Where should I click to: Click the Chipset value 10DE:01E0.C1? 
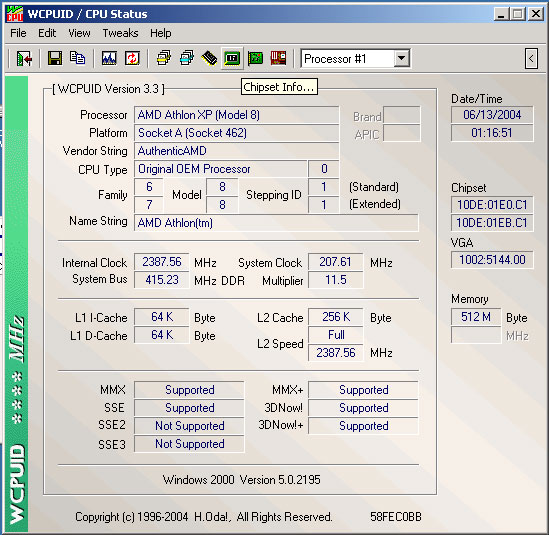[492, 205]
